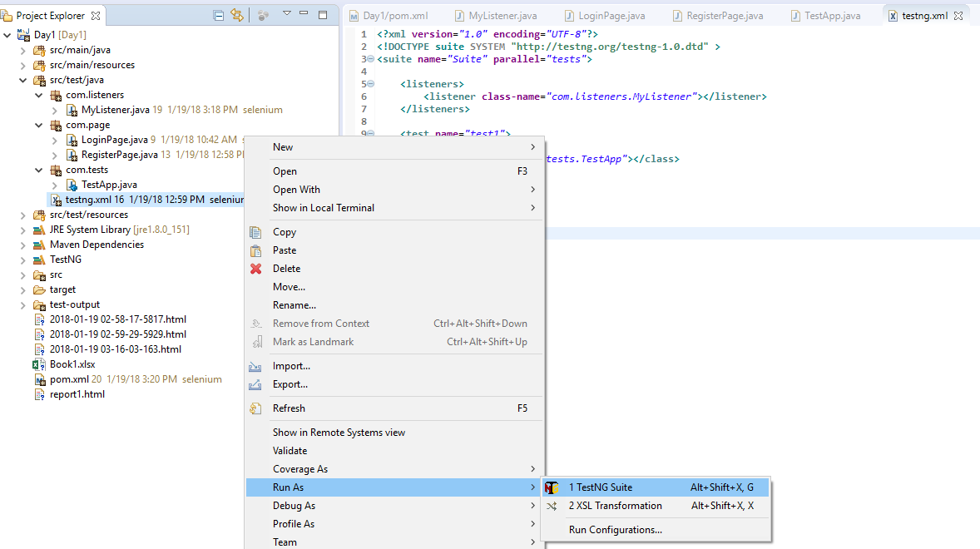Screen dimensions: 980x549
Task: Open Project Explorer View Menu triangle
Action: click(x=287, y=14)
